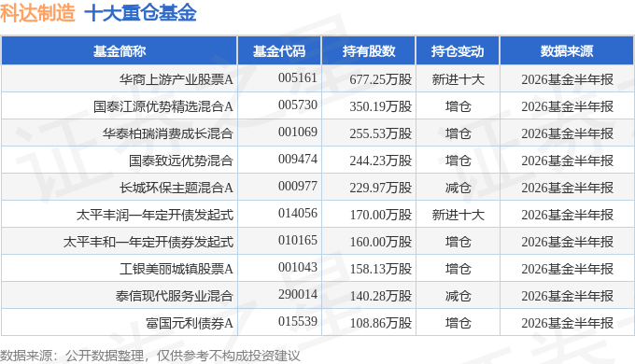Image resolution: width=635 pixels, height=364 pixels.
Task: Click 减仓 status for 泰信现代服务业
Action: click(x=458, y=296)
